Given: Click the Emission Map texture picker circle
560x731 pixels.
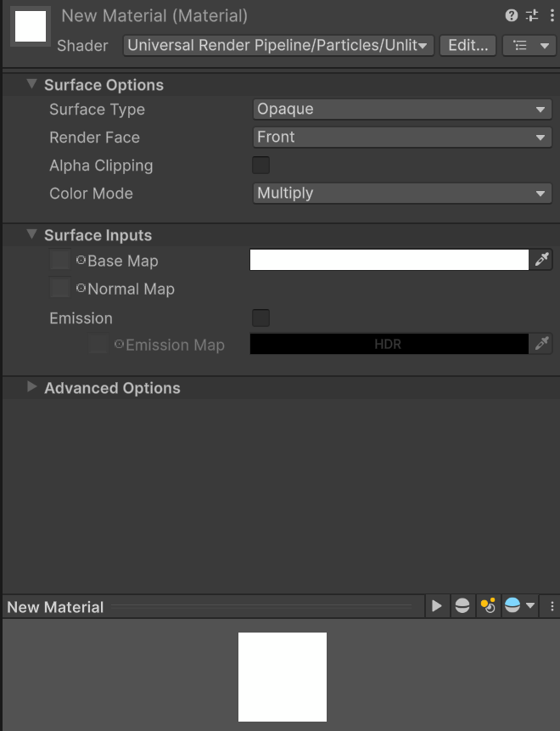Looking at the screenshot, I should [x=120, y=344].
